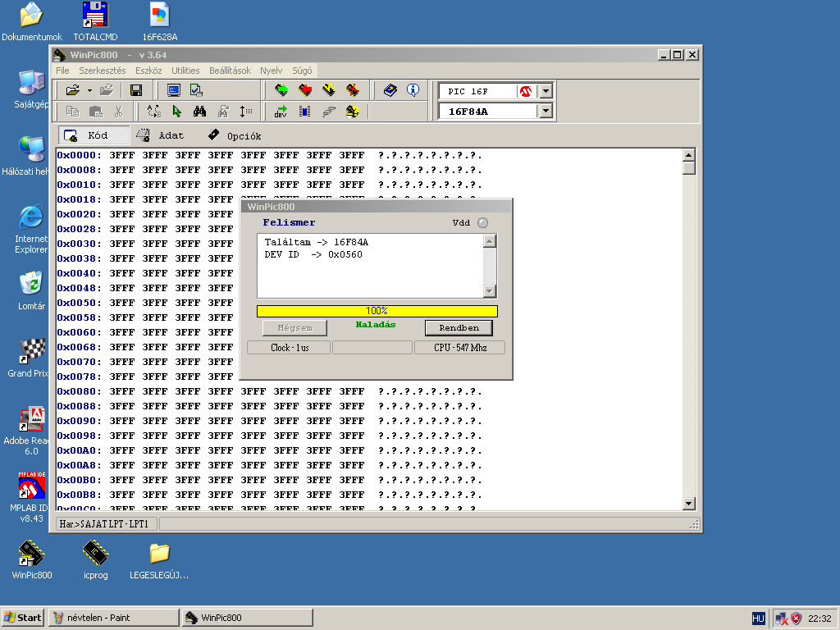Verify device with yellow check chip icon
The width and height of the screenshot is (840, 630).
(x=328, y=90)
